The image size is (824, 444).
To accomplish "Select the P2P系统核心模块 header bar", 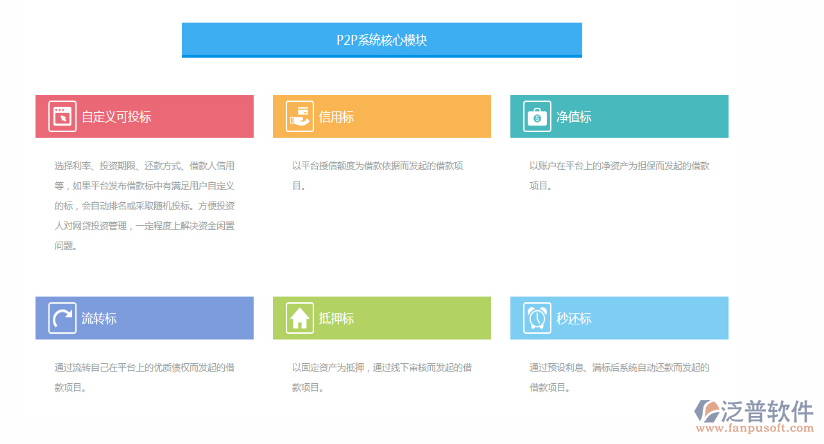I will [381, 40].
